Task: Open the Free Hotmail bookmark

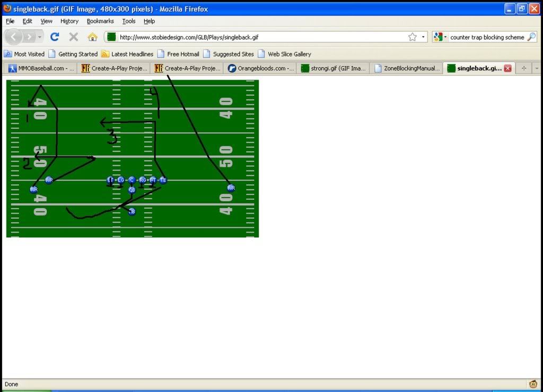Action: [178, 54]
